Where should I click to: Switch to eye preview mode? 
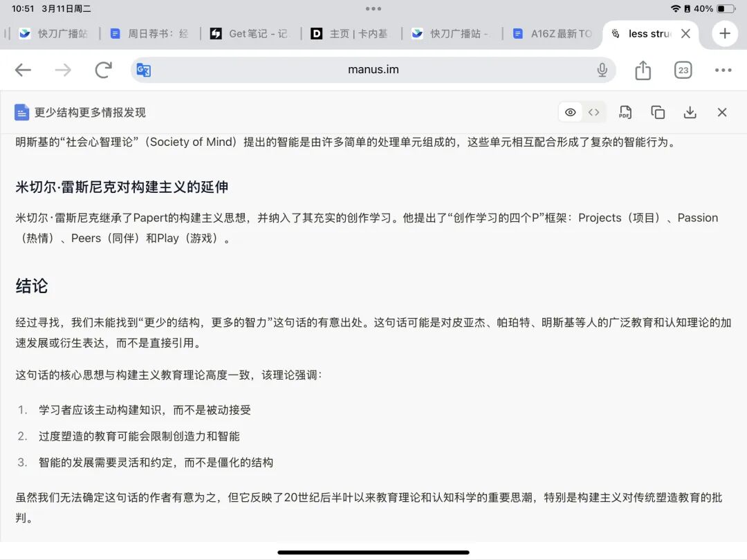[x=570, y=113]
